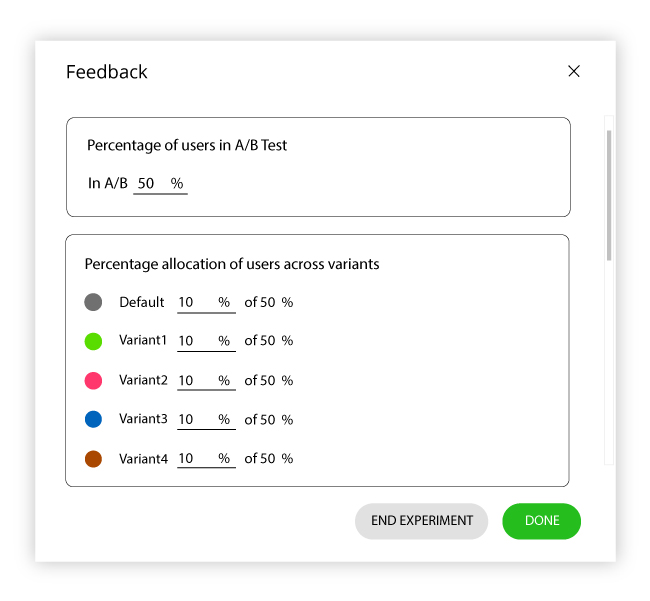650x601 pixels.
Task: Click the Default variant label
Action: 142,302
